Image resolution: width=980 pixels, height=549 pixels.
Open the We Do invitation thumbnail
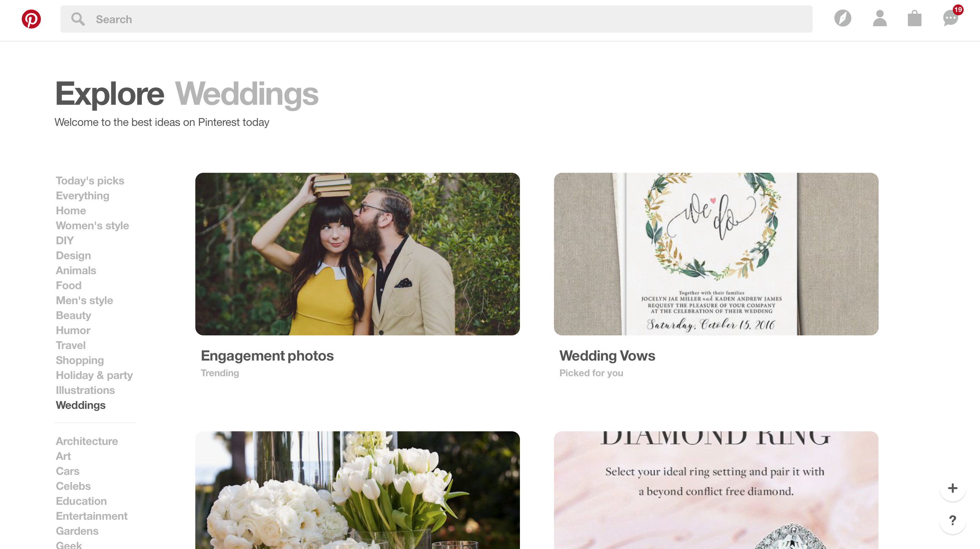[716, 254]
